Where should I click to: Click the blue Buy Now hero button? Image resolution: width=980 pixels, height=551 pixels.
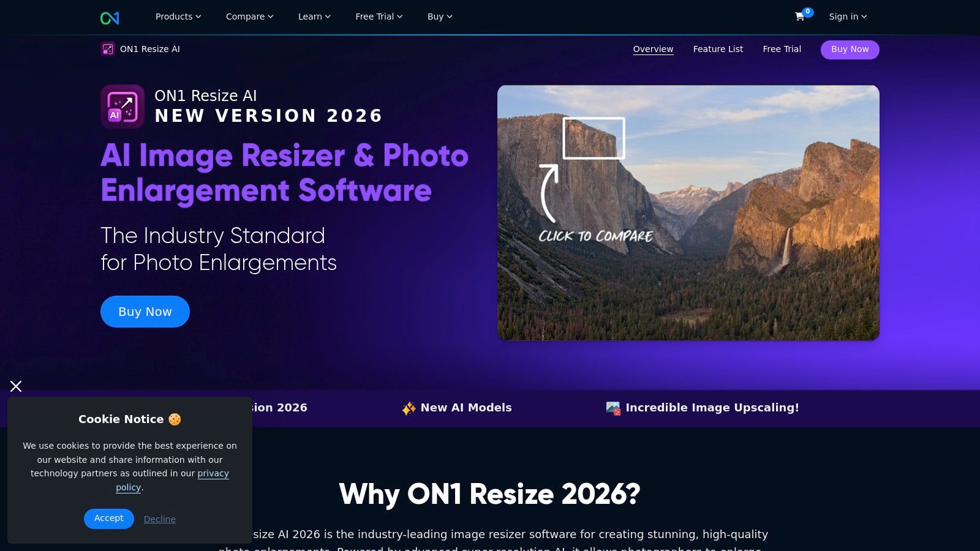tap(145, 312)
